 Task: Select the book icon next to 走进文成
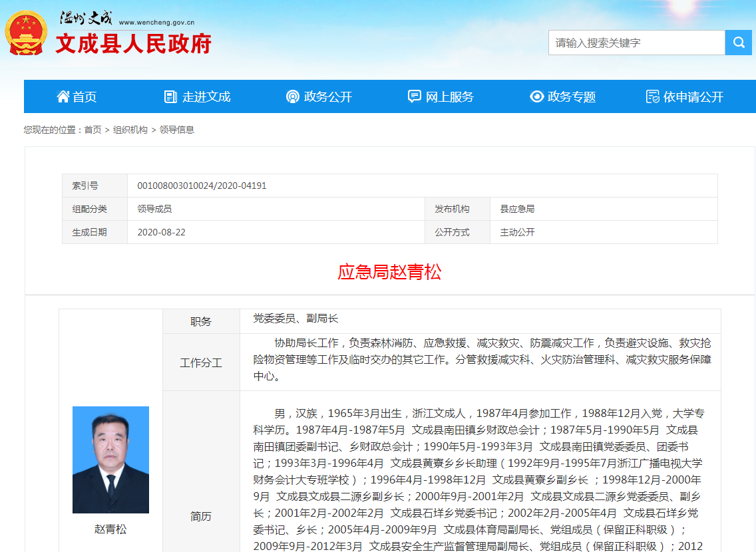click(x=170, y=96)
